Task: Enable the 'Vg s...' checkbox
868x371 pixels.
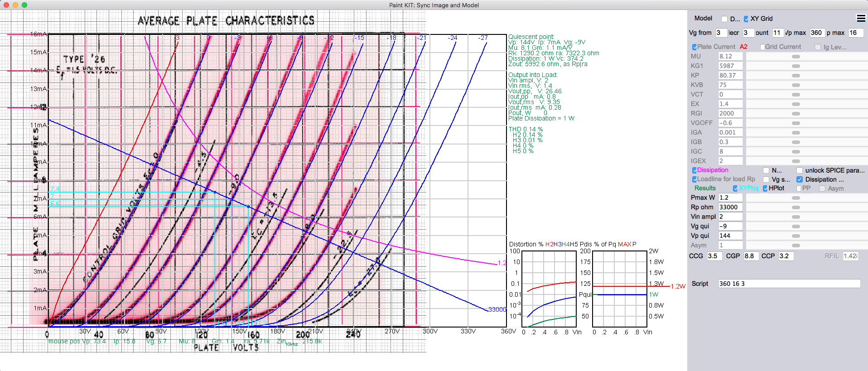Action: pyautogui.click(x=766, y=179)
